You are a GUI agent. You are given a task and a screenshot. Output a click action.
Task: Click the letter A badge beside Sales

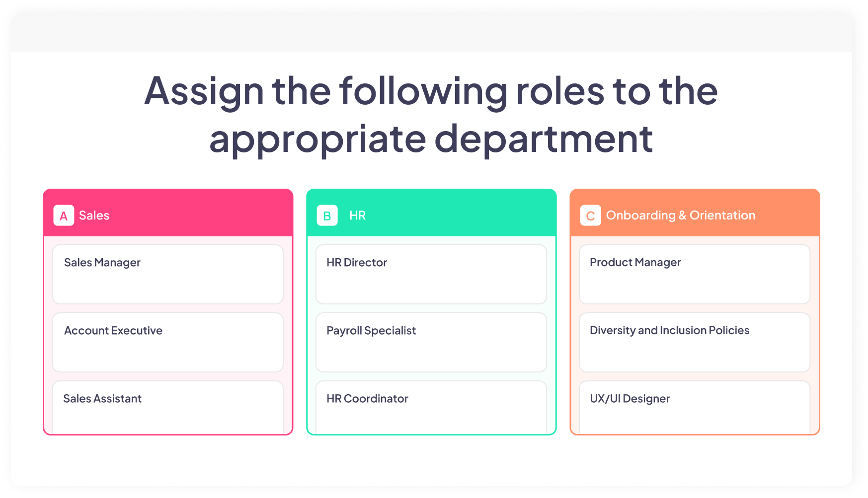(x=64, y=215)
